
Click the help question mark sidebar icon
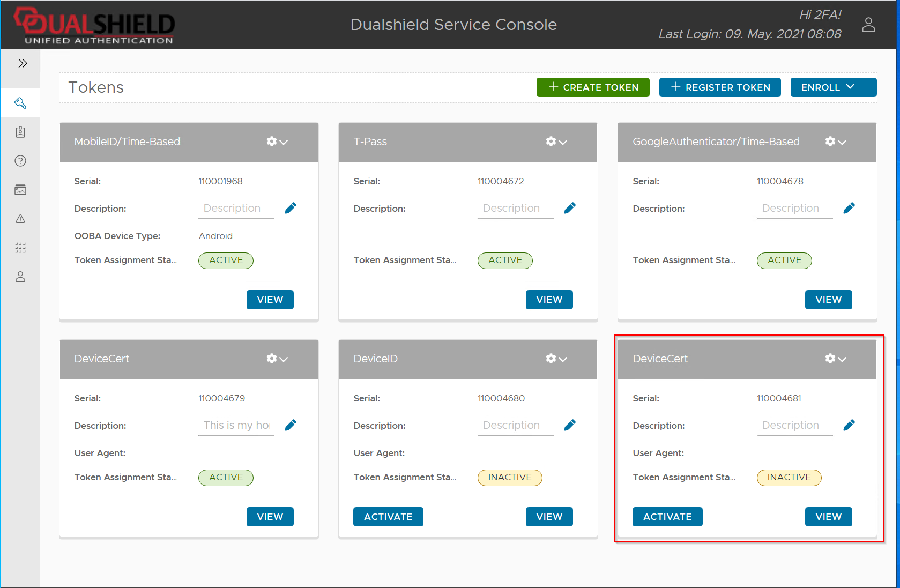pyautogui.click(x=20, y=161)
